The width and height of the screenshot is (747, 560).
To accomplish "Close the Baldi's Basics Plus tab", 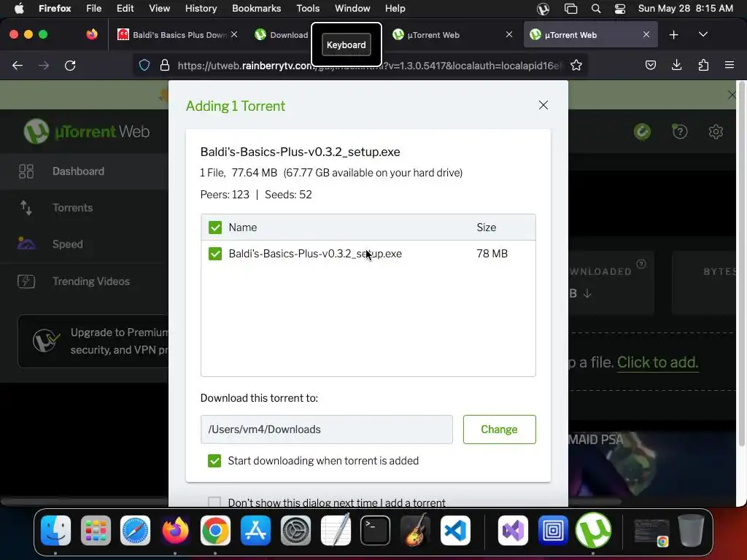I will [x=234, y=35].
